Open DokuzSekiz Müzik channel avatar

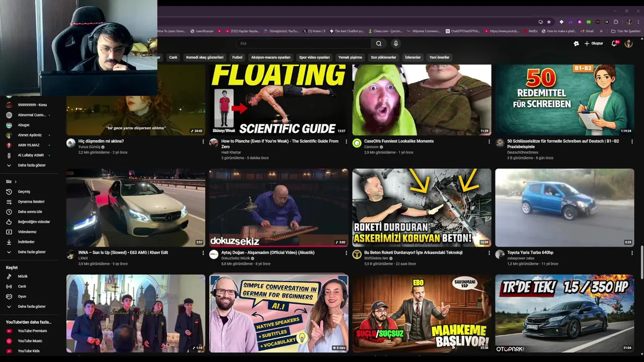[x=213, y=254]
